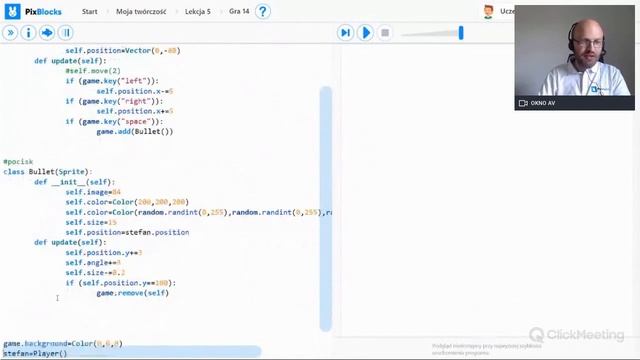Click the pause-bars toolbar icon
This screenshot has width=640, height=360.
pos(66,33)
